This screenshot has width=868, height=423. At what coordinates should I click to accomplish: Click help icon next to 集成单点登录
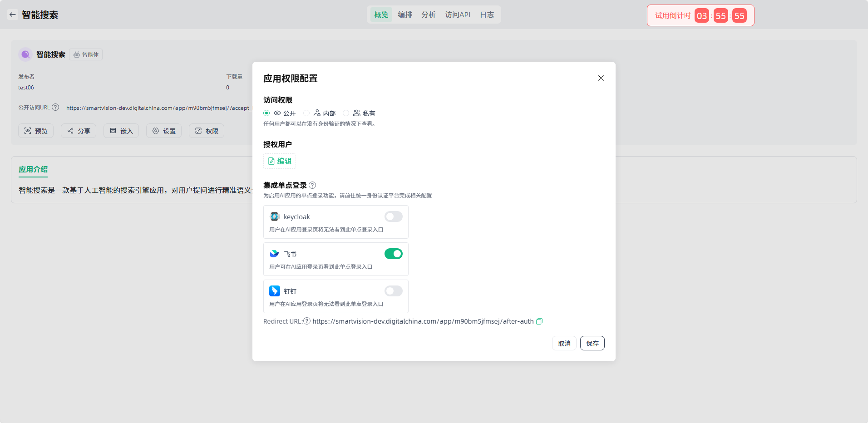tap(312, 185)
